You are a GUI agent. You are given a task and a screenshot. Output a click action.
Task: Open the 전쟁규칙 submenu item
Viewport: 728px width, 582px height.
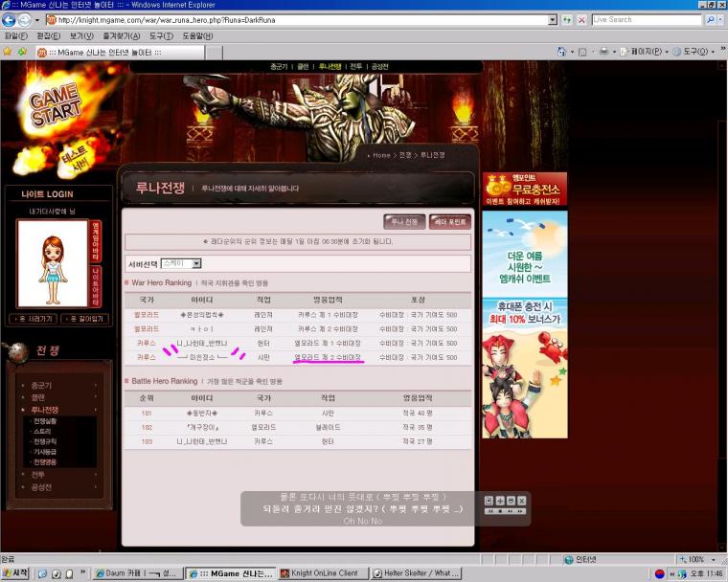(x=45, y=441)
